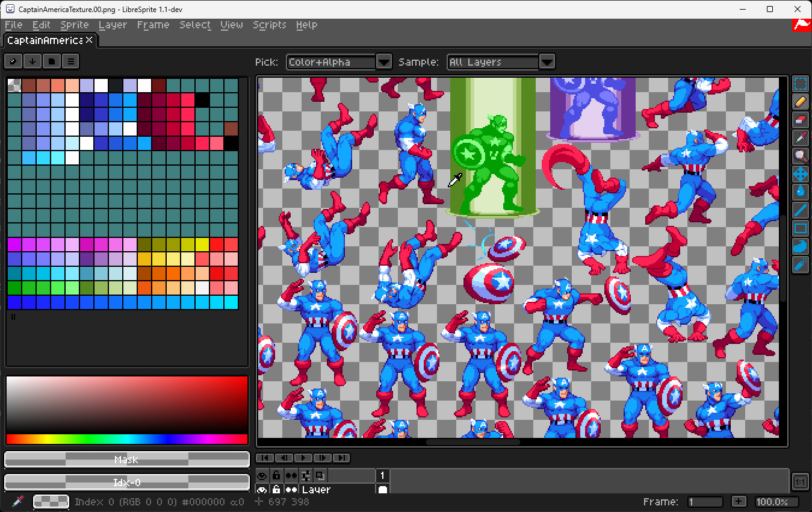Image resolution: width=812 pixels, height=512 pixels.
Task: Click the timeline settings sliders icon
Action: click(x=306, y=475)
